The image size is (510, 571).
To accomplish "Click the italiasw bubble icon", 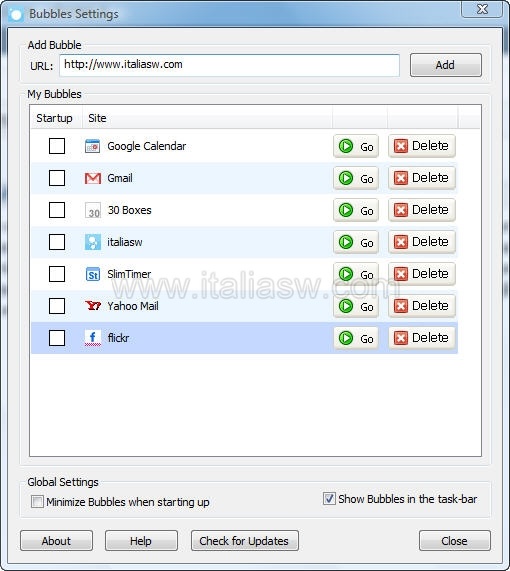I will click(x=93, y=242).
